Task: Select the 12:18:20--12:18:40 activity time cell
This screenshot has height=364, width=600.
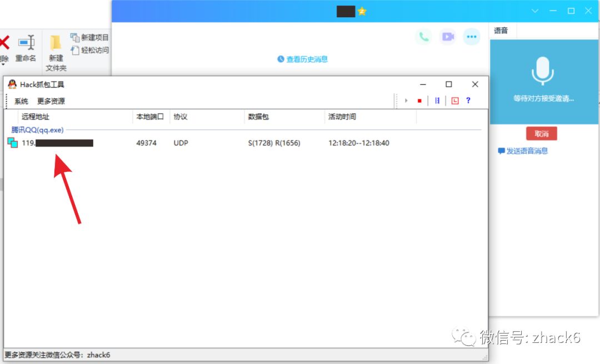Action: [x=358, y=143]
